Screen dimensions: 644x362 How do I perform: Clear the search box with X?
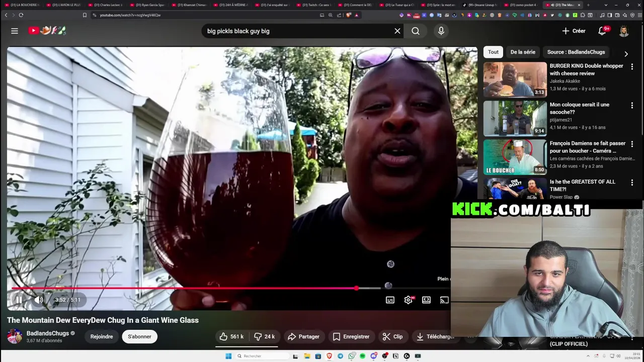click(397, 31)
